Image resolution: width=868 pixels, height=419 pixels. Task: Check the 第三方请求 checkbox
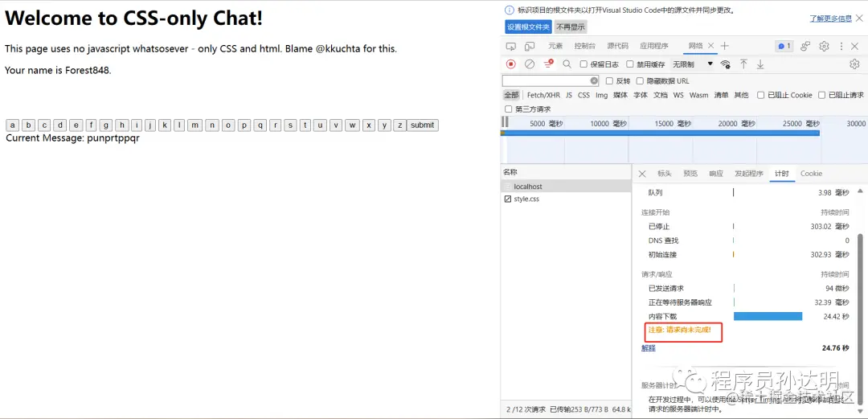509,109
